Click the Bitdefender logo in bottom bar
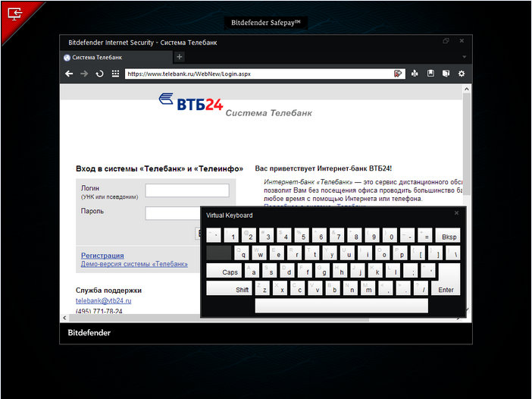 point(89,333)
